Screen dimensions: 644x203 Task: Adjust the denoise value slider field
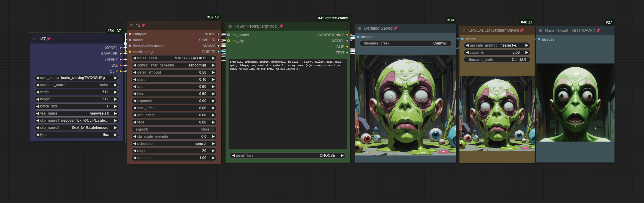point(174,158)
